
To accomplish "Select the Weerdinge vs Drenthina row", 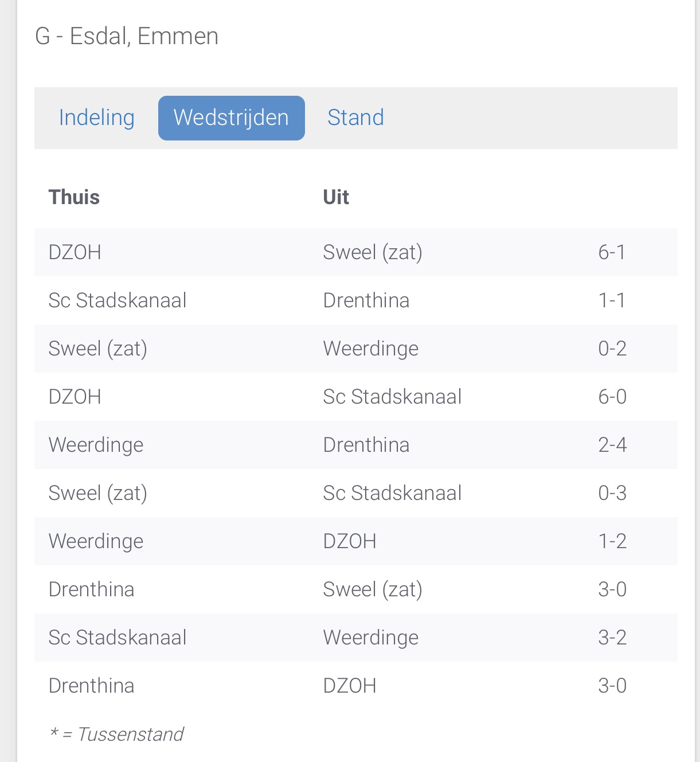I will pyautogui.click(x=356, y=445).
